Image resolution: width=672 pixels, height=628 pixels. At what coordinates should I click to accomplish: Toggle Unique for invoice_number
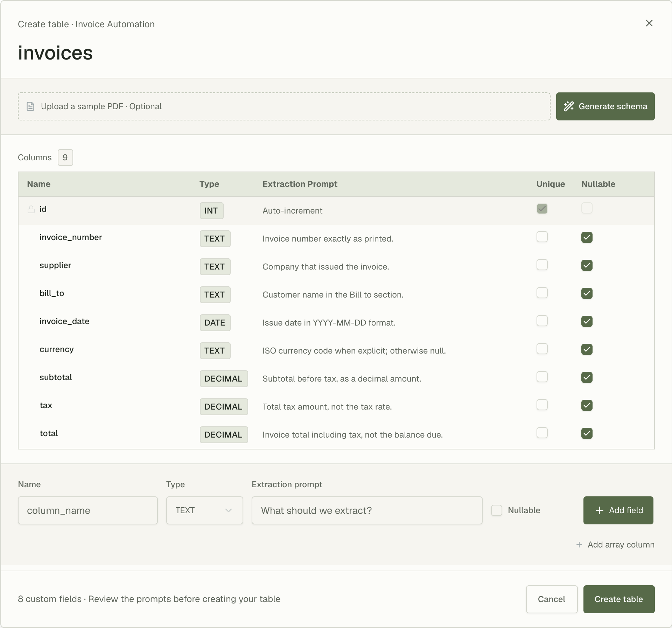542,237
